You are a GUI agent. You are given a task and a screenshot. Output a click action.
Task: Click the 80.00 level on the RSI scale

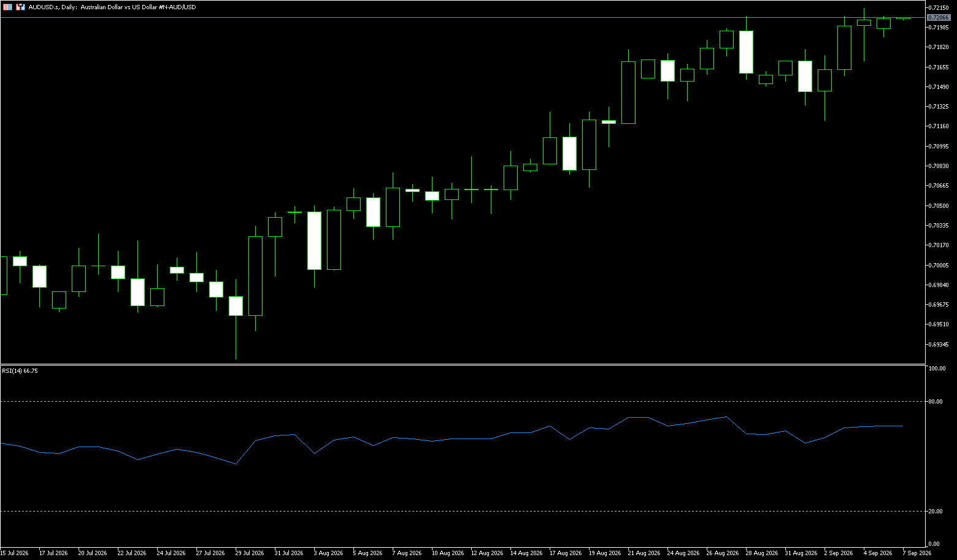[936, 402]
